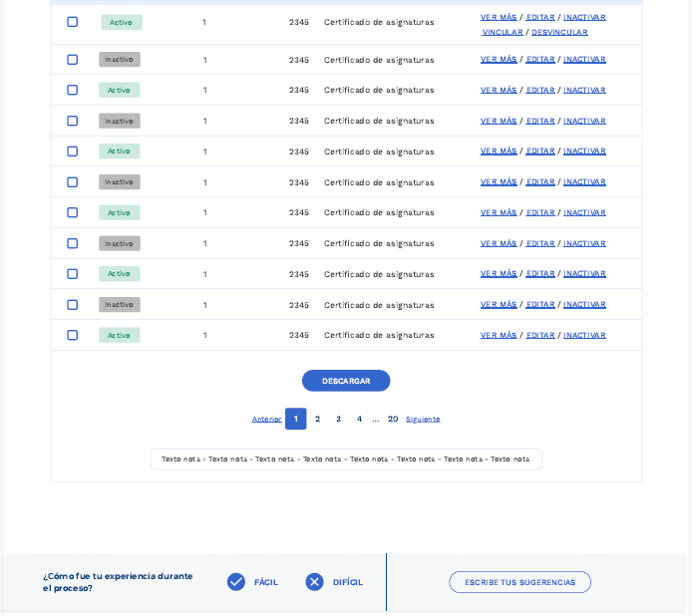This screenshot has width=692, height=616.
Task: Select page 3 in the pagination
Action: [338, 419]
